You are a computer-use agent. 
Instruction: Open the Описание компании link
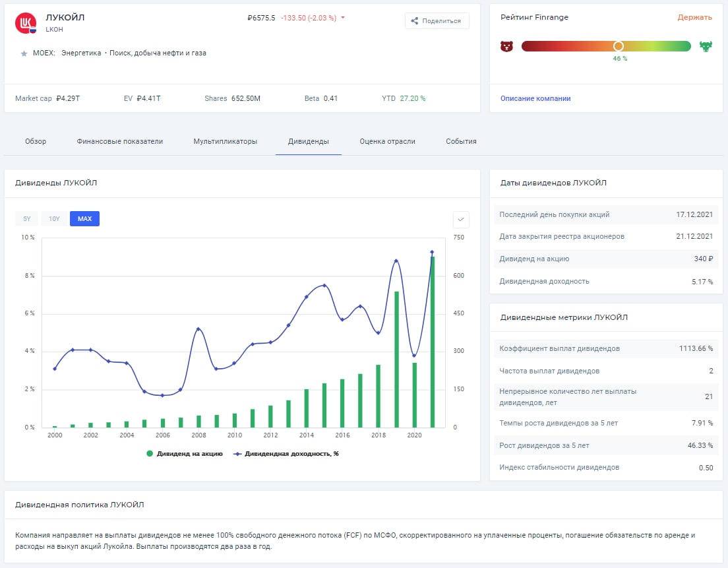(x=535, y=98)
